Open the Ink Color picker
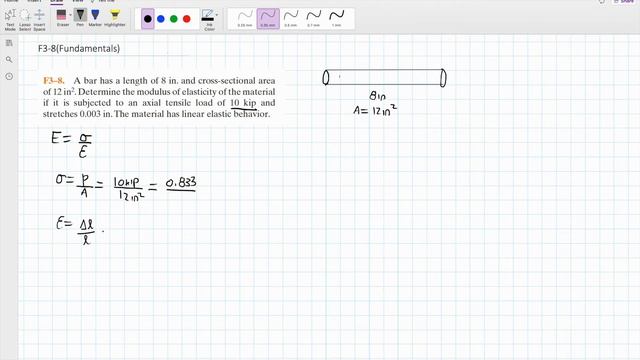 coord(208,20)
